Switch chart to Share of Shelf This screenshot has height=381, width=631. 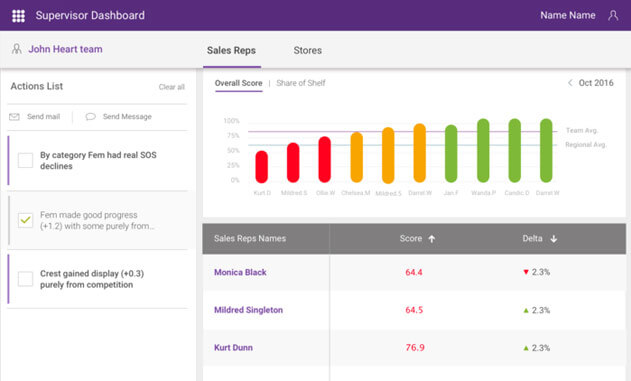301,83
